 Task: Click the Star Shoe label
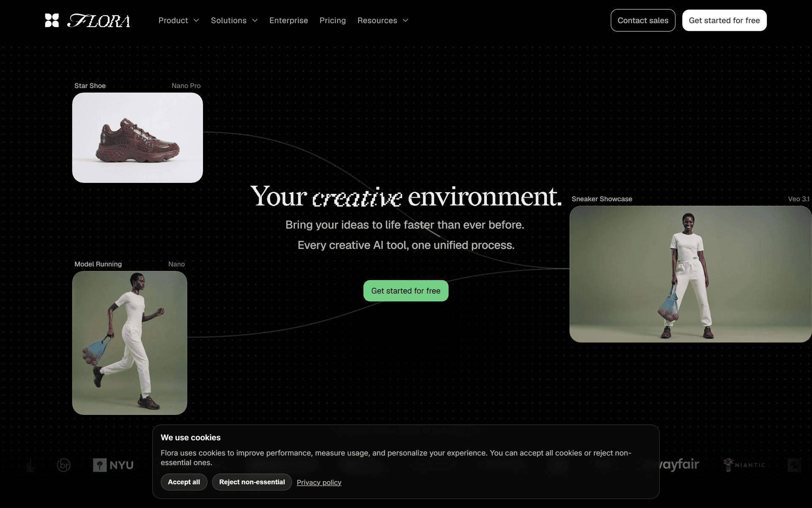(90, 86)
